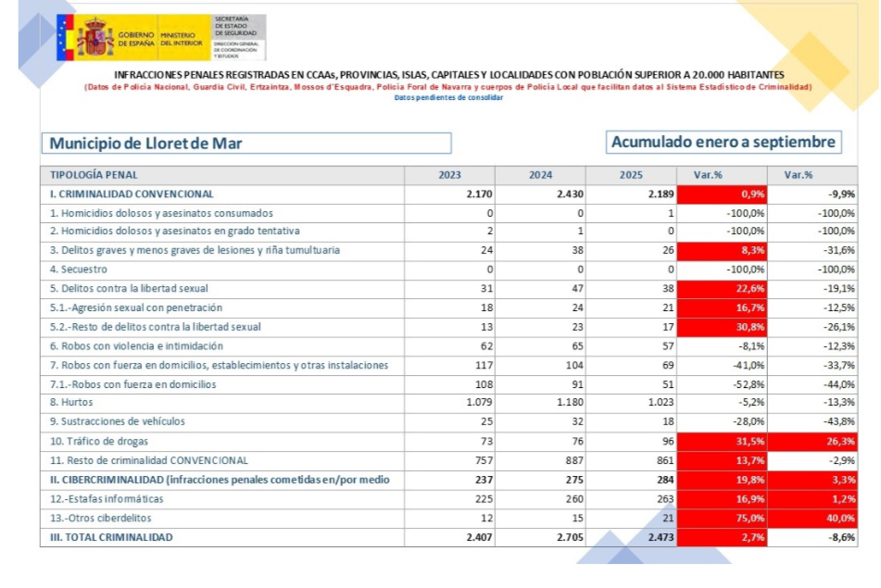Click the Spanish coat of arms emblem
The image size is (881, 588).
click(94, 39)
